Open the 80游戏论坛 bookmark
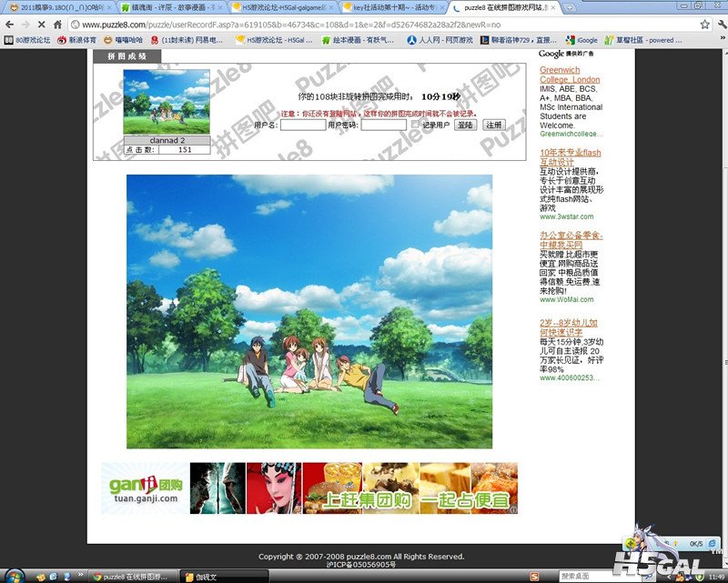The image size is (728, 583). (x=27, y=40)
